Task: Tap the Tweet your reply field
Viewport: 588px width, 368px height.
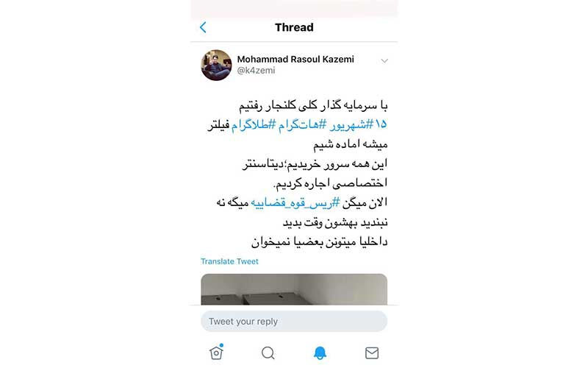Action: coord(294,322)
